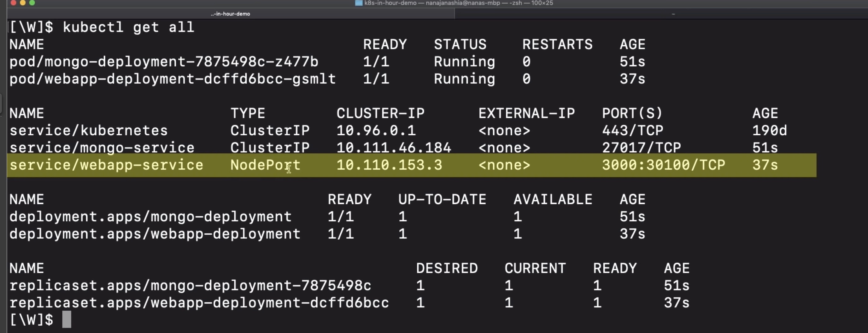868x333 pixels.
Task: Click cluster IP 10.96.0.1
Action: pyautogui.click(x=376, y=131)
